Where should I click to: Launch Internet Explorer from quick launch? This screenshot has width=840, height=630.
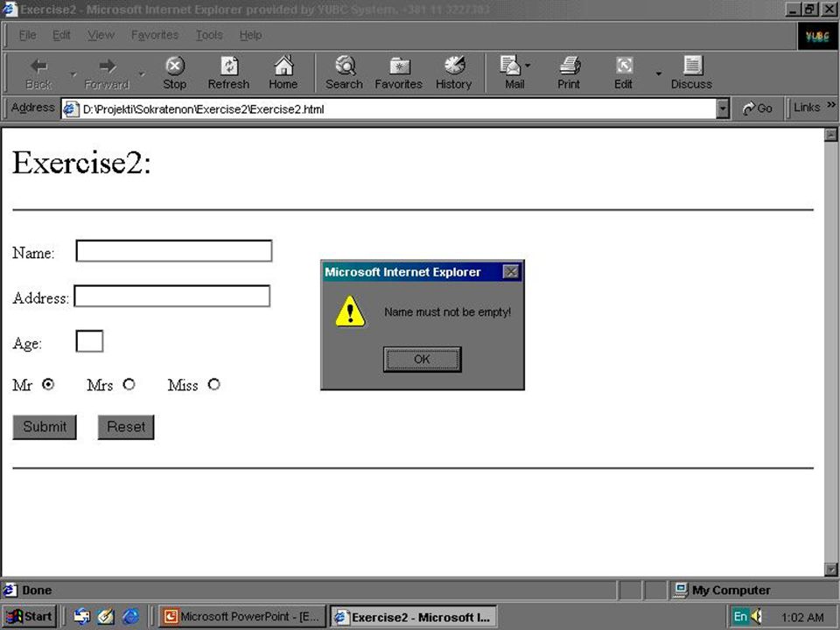pos(130,617)
